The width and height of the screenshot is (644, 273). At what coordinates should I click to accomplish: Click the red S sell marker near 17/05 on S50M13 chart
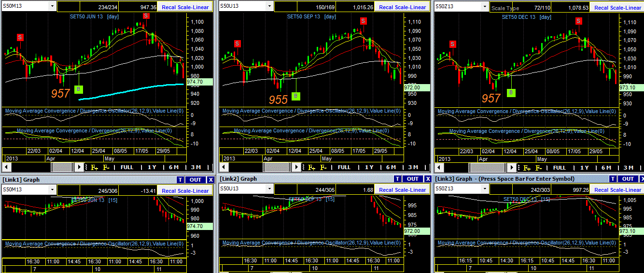tap(146, 16)
